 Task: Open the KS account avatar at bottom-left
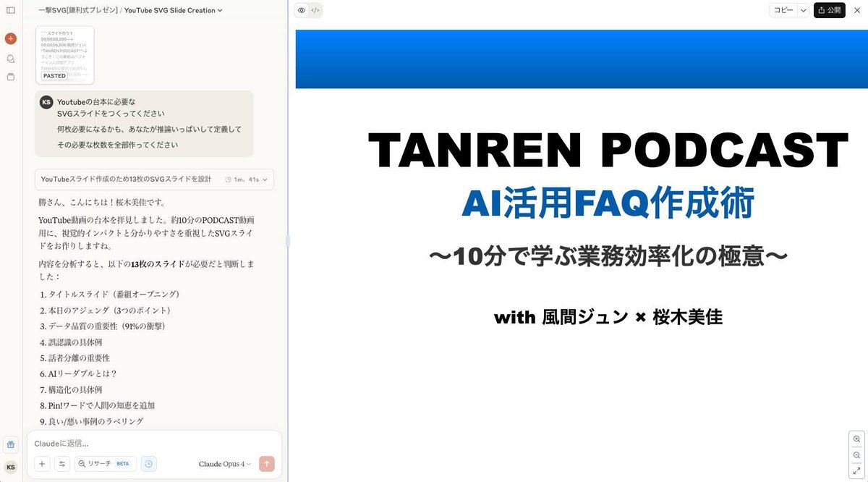point(10,467)
